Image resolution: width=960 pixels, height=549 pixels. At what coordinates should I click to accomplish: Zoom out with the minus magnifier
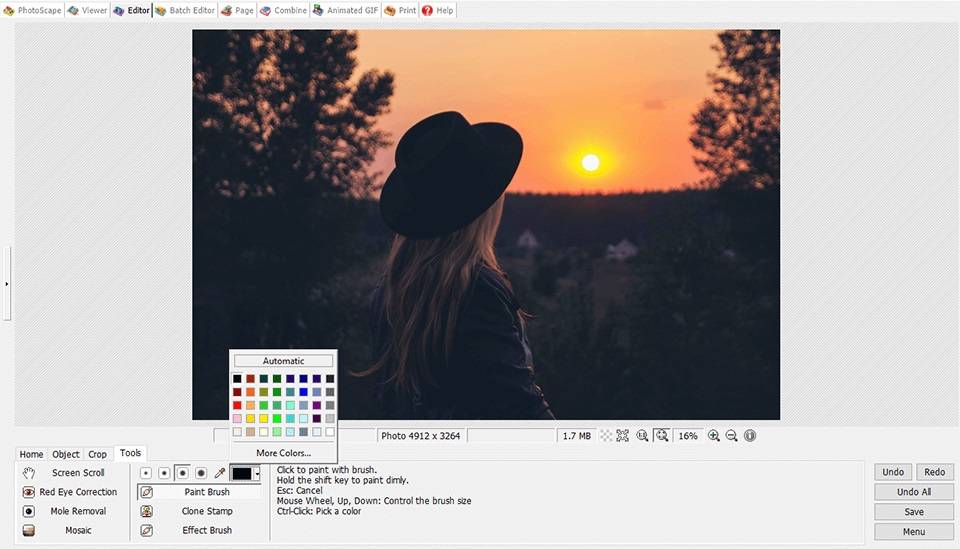732,436
